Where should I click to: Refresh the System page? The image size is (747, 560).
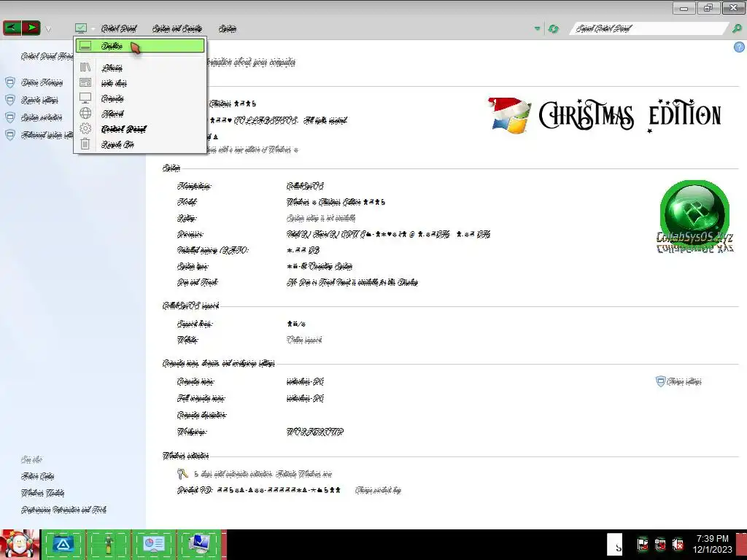553,28
